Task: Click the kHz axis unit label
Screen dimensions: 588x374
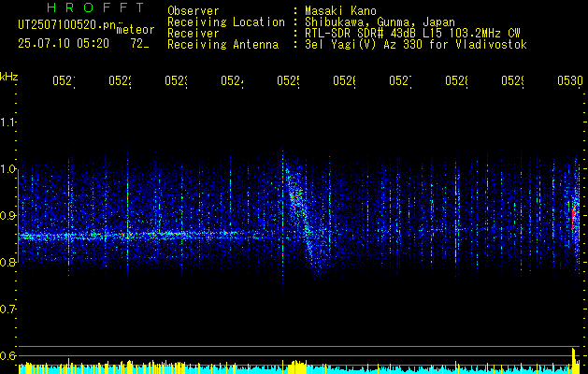Action: 9,77
